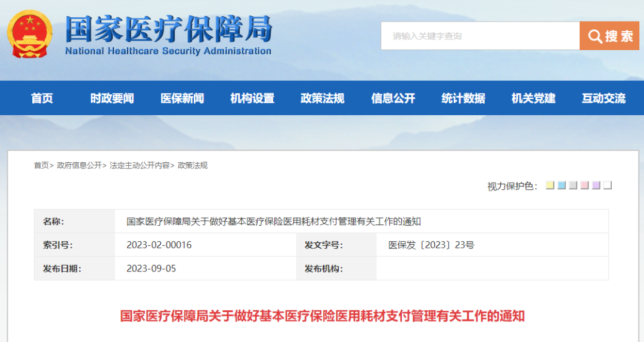Navigate to 统计数据 section
This screenshot has height=342, width=644.
(463, 98)
